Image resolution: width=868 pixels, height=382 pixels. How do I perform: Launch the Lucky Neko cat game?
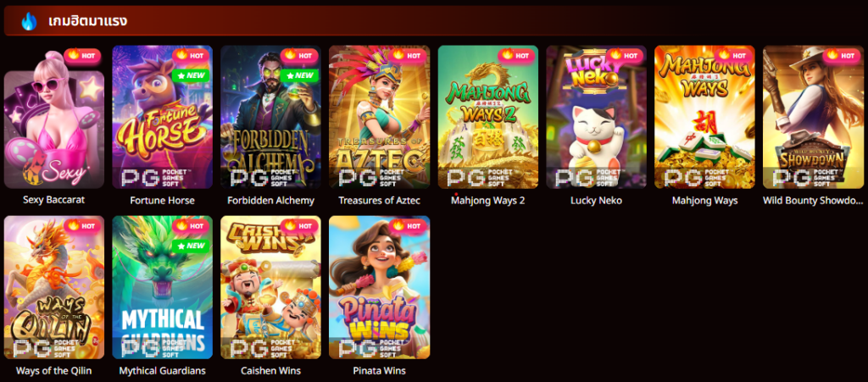pyautogui.click(x=596, y=117)
